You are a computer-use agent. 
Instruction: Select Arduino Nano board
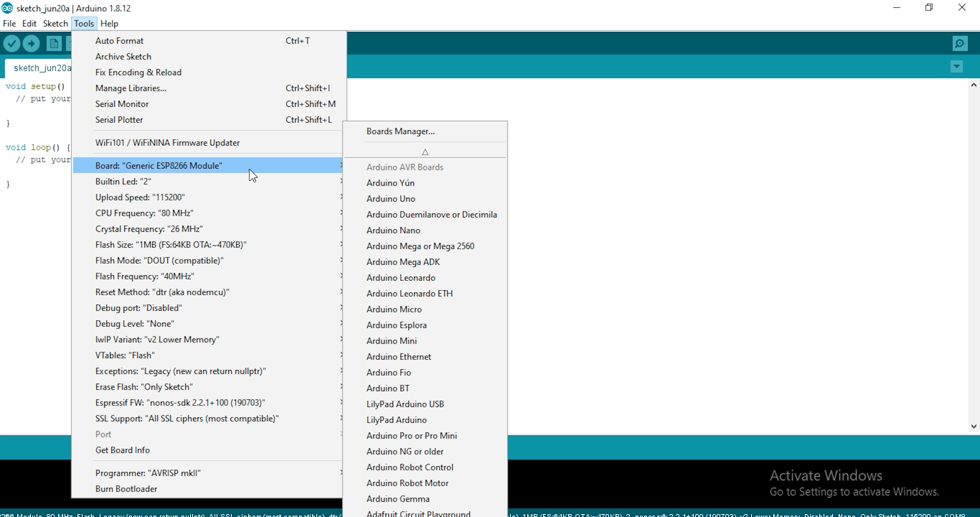pyautogui.click(x=393, y=230)
